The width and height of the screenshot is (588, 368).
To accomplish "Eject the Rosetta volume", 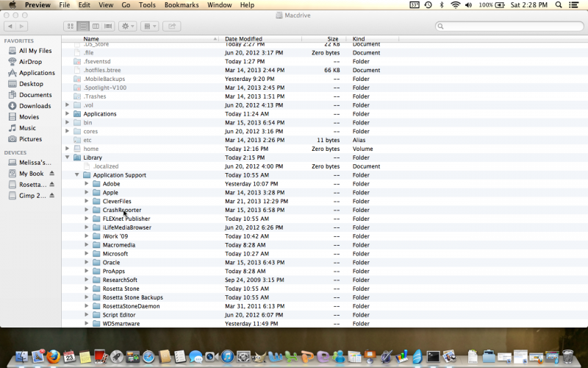I will [x=51, y=185].
